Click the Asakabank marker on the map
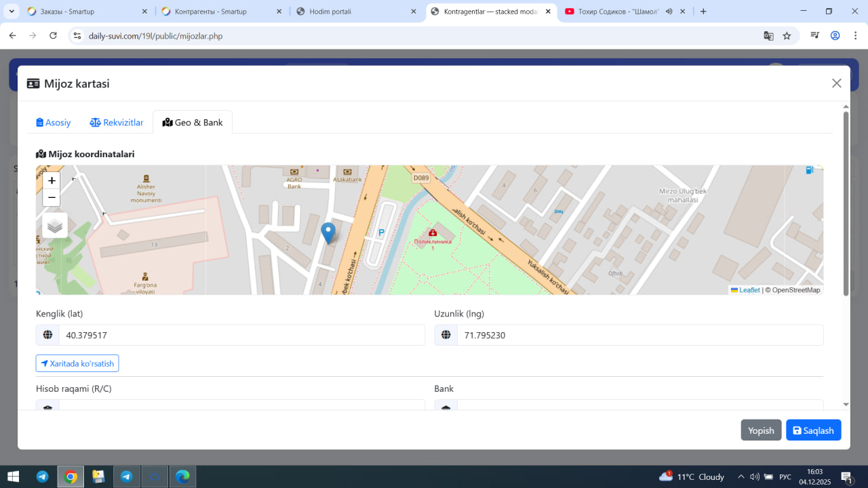This screenshot has width=868, height=488. click(x=347, y=171)
